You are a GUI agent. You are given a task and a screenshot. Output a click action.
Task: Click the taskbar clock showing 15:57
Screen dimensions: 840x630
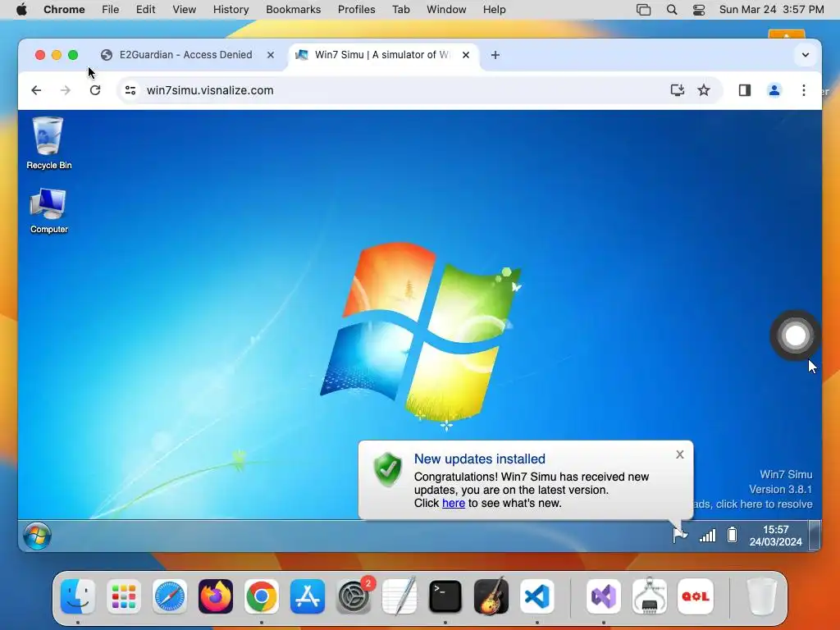click(775, 536)
